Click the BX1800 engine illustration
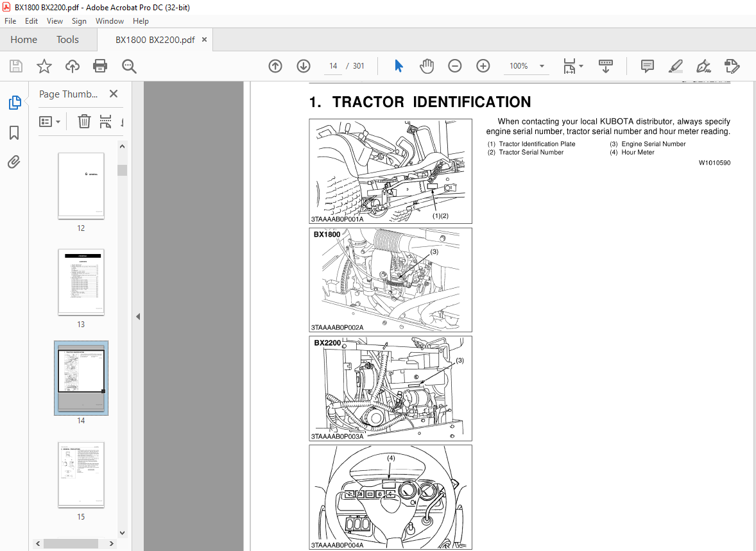The image size is (756, 551). click(x=391, y=280)
